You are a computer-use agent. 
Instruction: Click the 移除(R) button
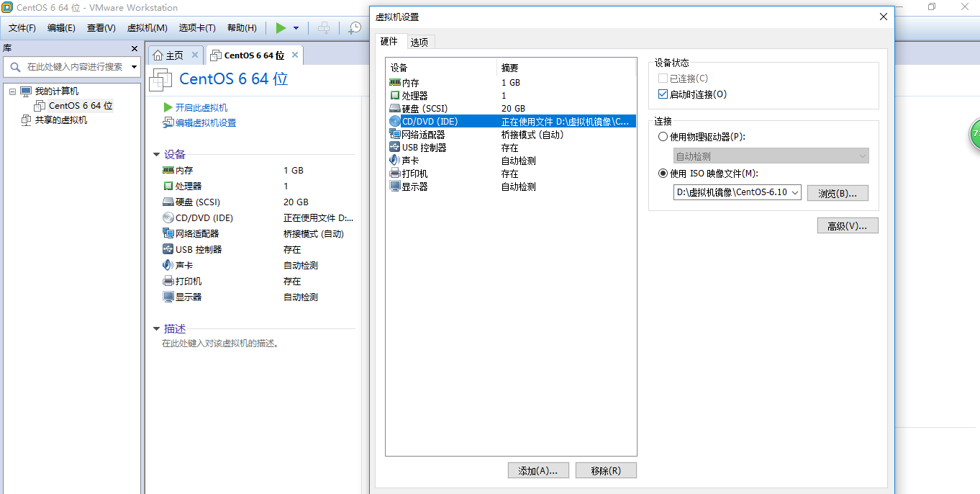[606, 470]
